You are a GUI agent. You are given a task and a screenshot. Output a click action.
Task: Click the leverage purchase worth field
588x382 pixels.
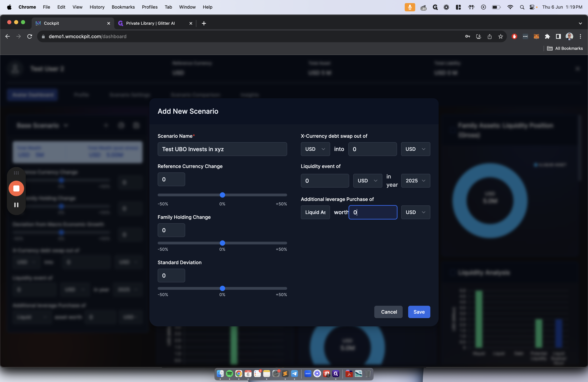pyautogui.click(x=373, y=212)
